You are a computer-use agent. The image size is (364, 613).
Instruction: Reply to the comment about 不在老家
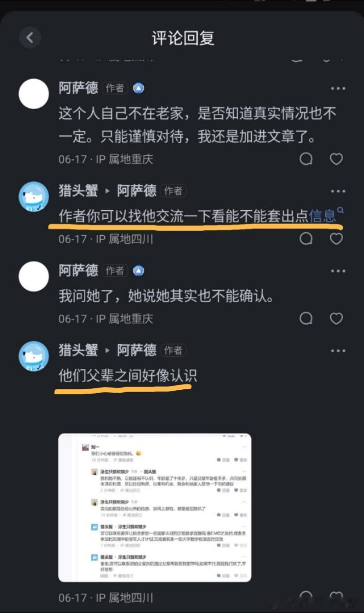click(x=306, y=159)
